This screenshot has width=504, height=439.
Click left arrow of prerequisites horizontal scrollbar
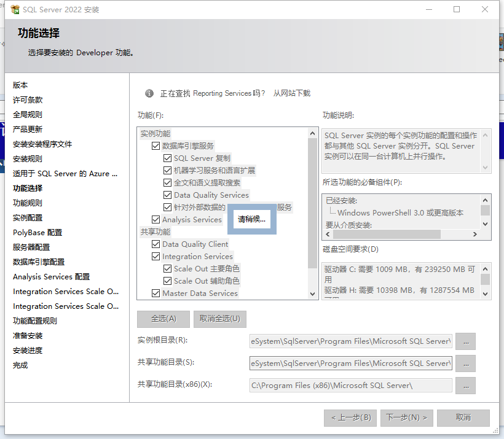(x=328, y=235)
